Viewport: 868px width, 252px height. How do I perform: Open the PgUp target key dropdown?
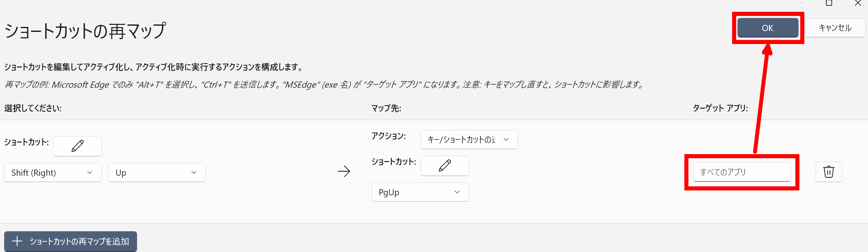[420, 192]
